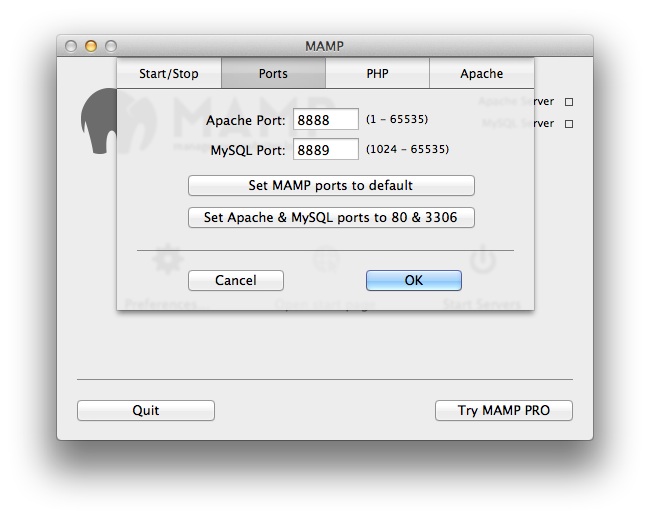
Task: Click the MySQL Port input field
Action: (x=326, y=149)
